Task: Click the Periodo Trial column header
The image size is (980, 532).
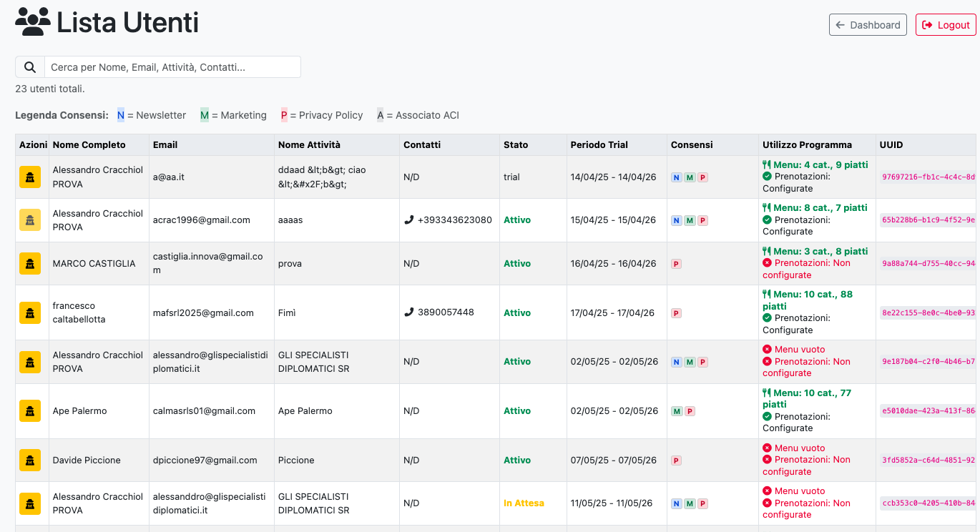Action: coord(617,144)
